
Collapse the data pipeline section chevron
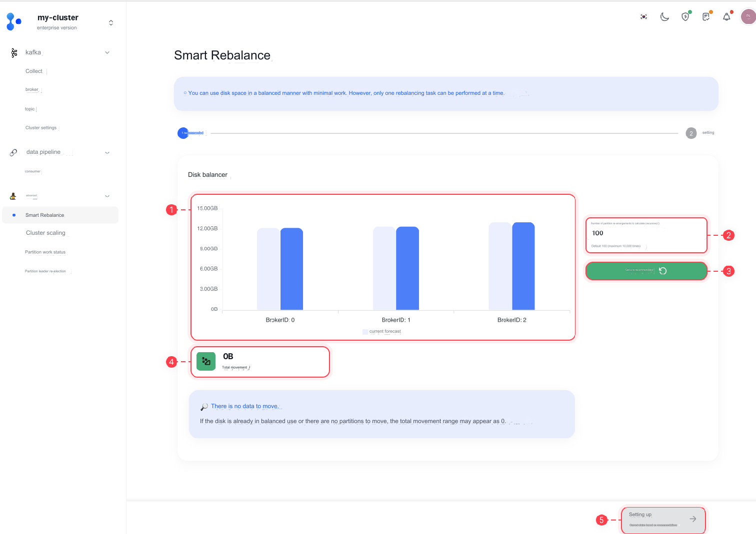point(107,152)
